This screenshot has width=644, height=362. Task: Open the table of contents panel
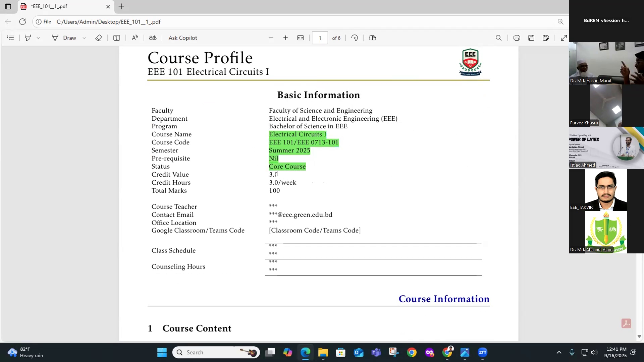pos(11,38)
